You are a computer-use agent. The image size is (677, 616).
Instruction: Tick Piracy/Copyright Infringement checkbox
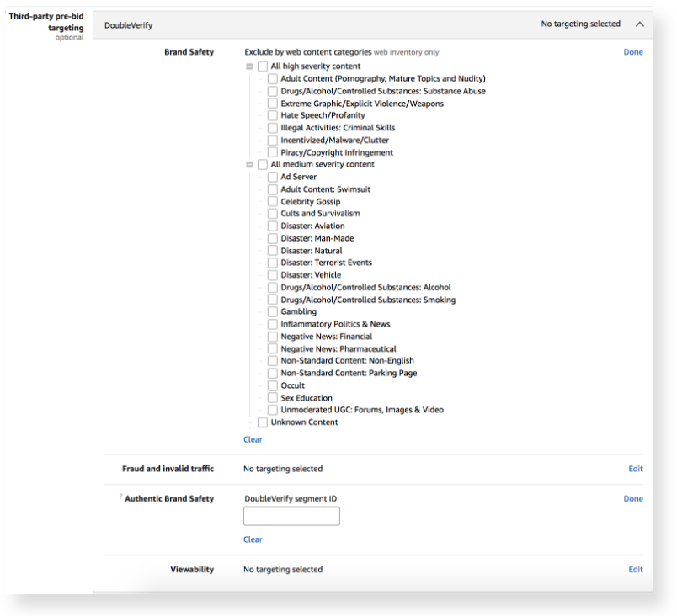(273, 152)
